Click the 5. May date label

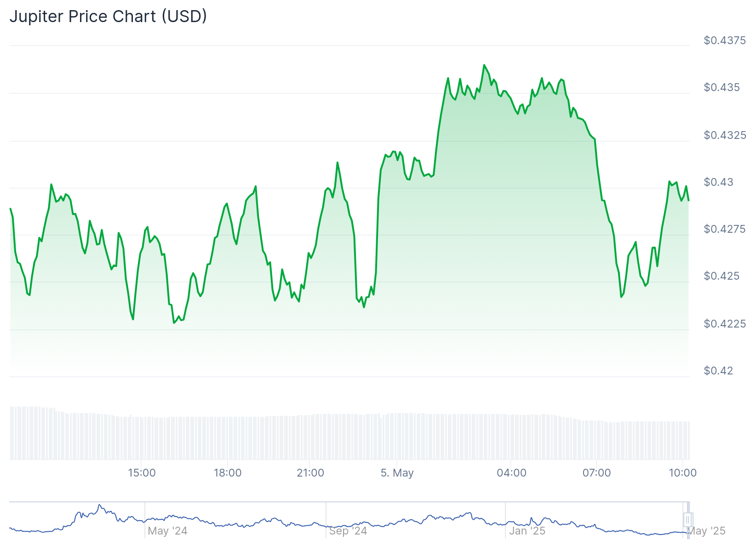point(397,473)
